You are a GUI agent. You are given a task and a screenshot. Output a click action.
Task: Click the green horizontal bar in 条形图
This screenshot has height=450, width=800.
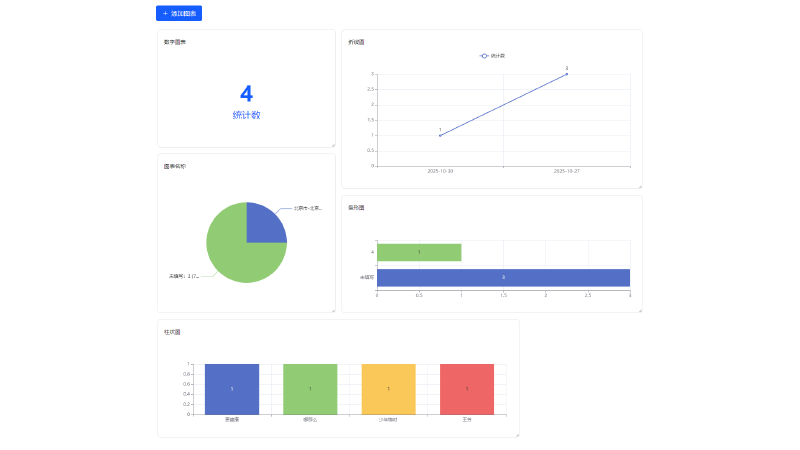coord(419,252)
